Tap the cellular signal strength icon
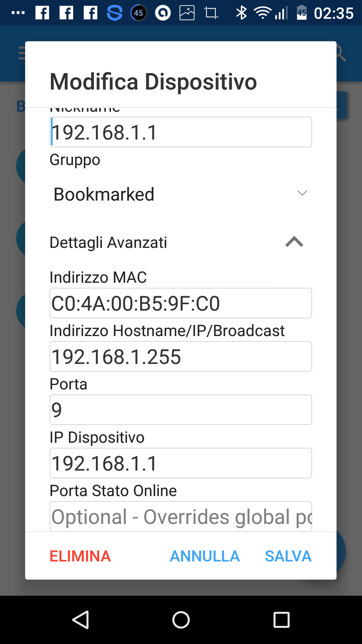The image size is (362, 644). (x=281, y=13)
